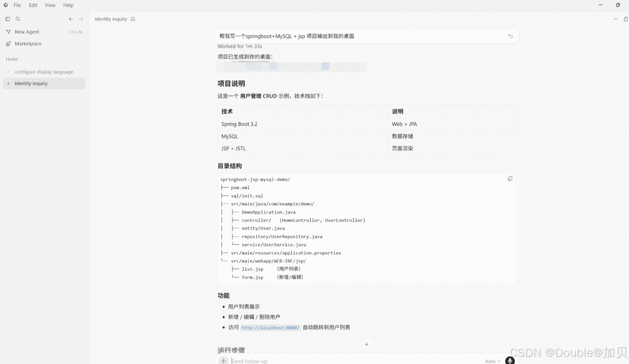The image size is (629, 364).
Task: Open the Edit menu
Action: [x=33, y=5]
